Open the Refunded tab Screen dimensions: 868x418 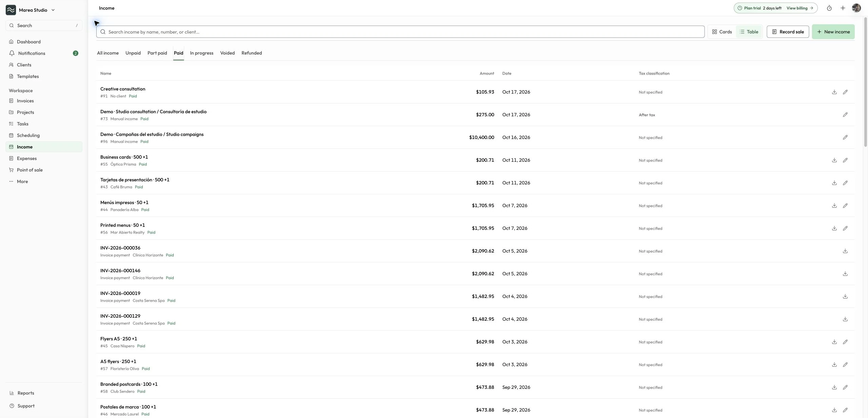252,53
